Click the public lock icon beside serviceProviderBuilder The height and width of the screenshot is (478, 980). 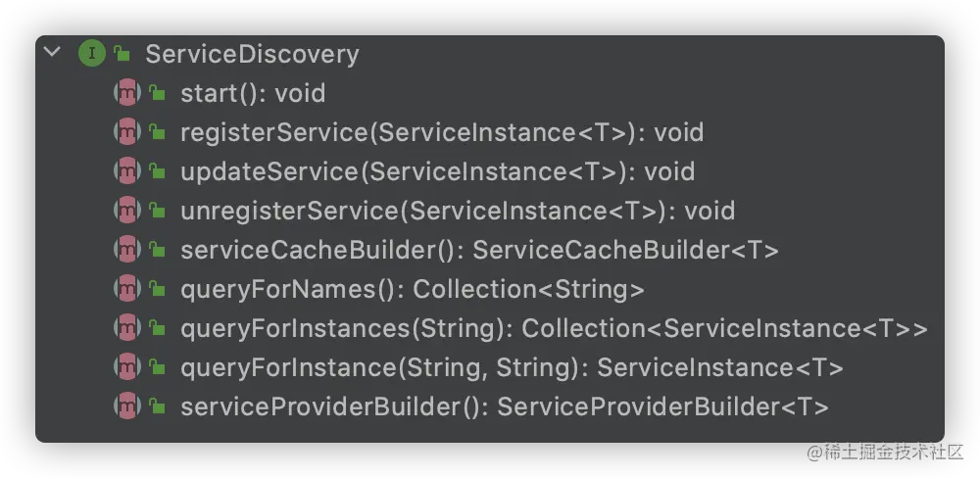pyautogui.click(x=157, y=406)
